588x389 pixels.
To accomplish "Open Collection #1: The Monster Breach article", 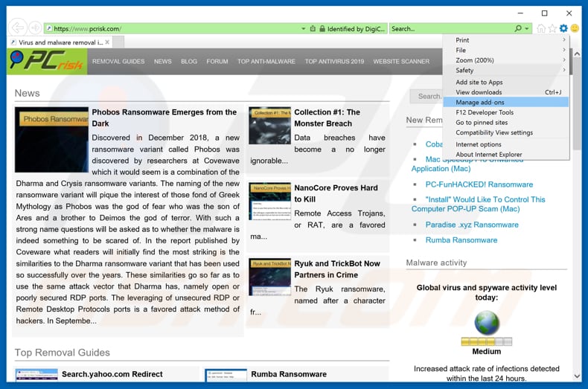I will (x=327, y=118).
